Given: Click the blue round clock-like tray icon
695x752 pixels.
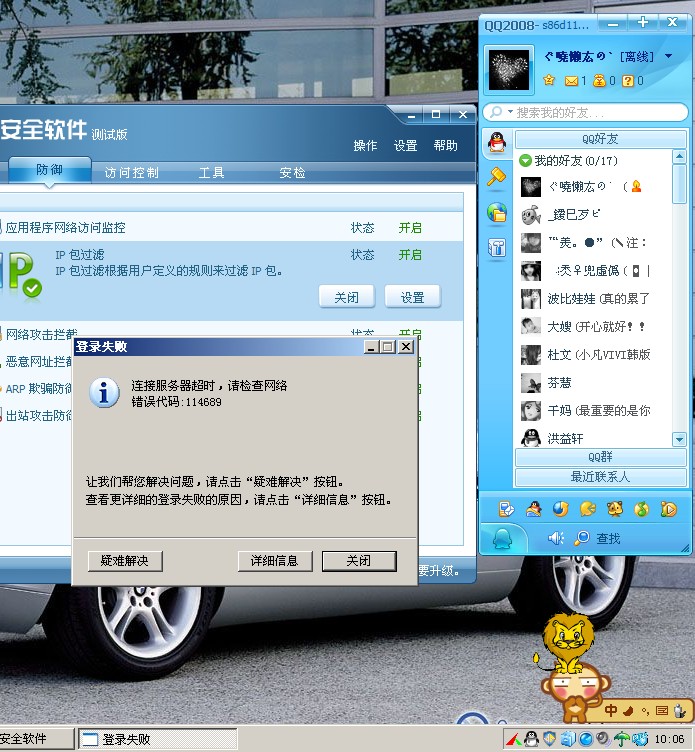Looking at the screenshot, I should pyautogui.click(x=586, y=739).
